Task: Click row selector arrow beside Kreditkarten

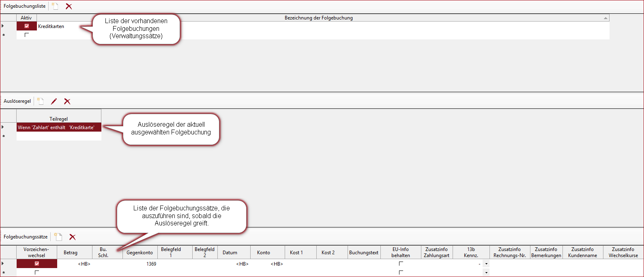Action: [3, 26]
